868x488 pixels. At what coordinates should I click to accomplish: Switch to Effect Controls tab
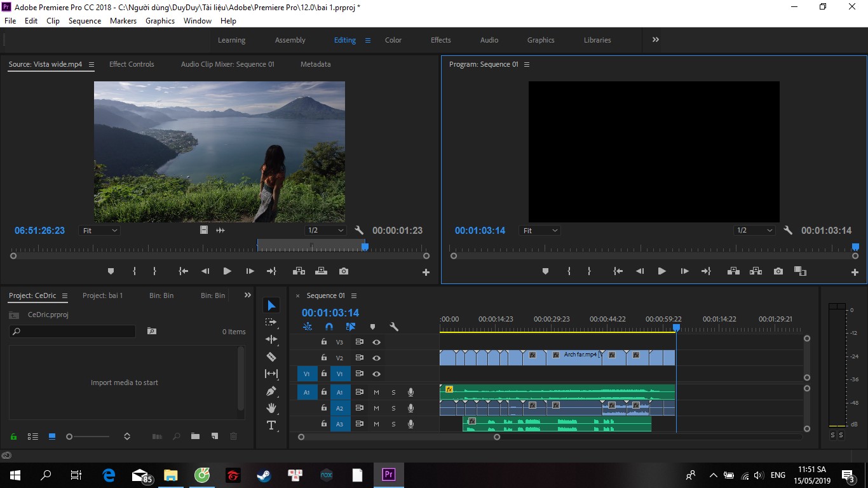[x=132, y=64]
